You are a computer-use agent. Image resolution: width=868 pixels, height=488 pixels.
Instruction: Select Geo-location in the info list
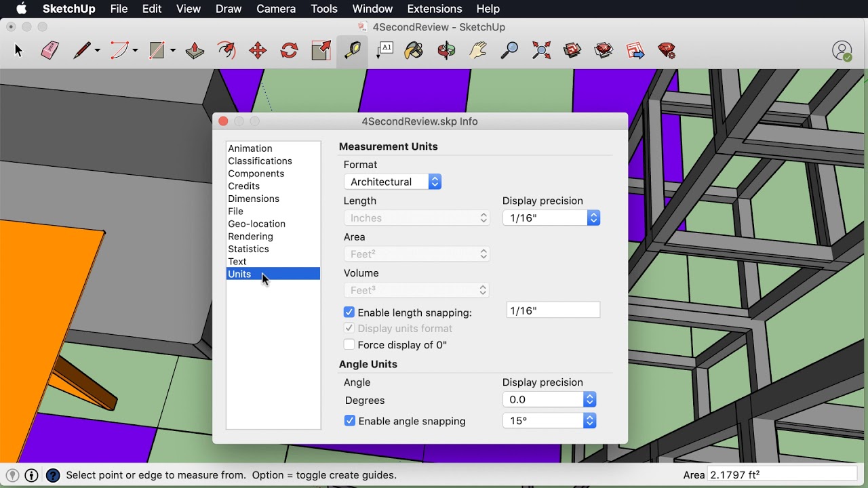[273, 224]
